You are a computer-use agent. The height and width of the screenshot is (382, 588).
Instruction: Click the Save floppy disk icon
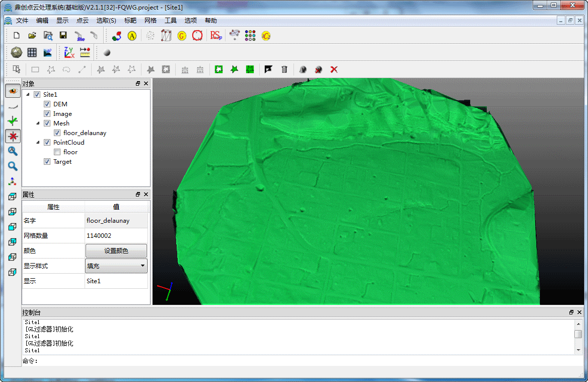pos(63,36)
